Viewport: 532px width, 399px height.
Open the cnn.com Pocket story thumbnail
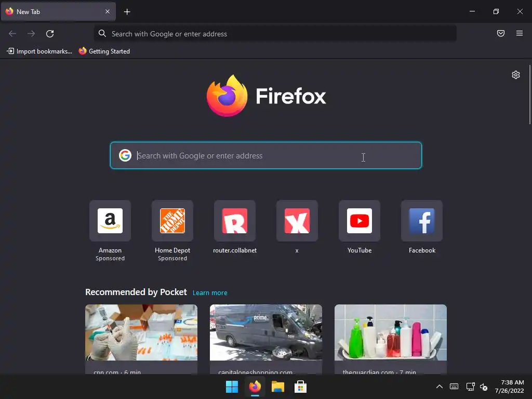[x=141, y=332]
